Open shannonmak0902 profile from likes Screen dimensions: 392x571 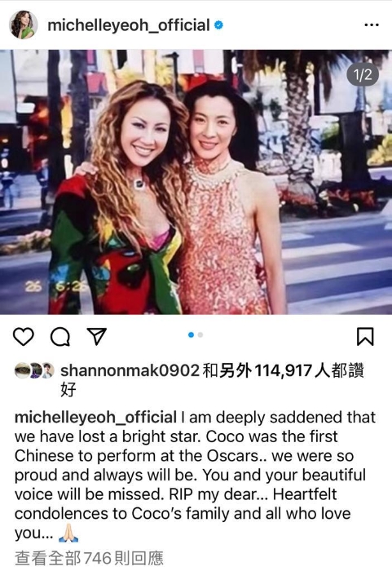click(x=130, y=370)
